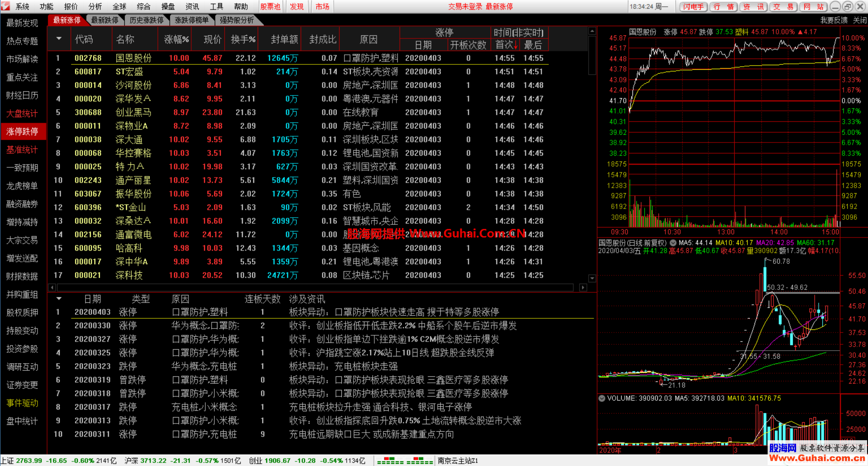Open the 股票池 menu item
868x466 pixels.
[x=270, y=6]
